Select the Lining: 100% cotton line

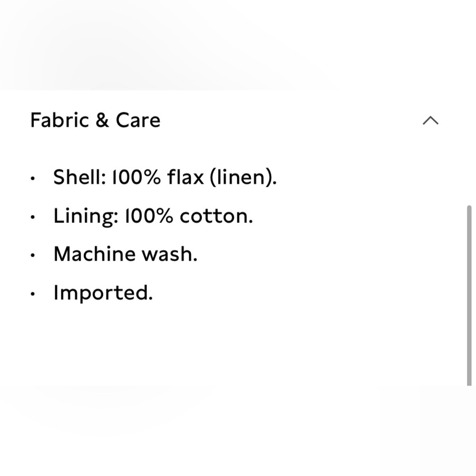[153, 216]
